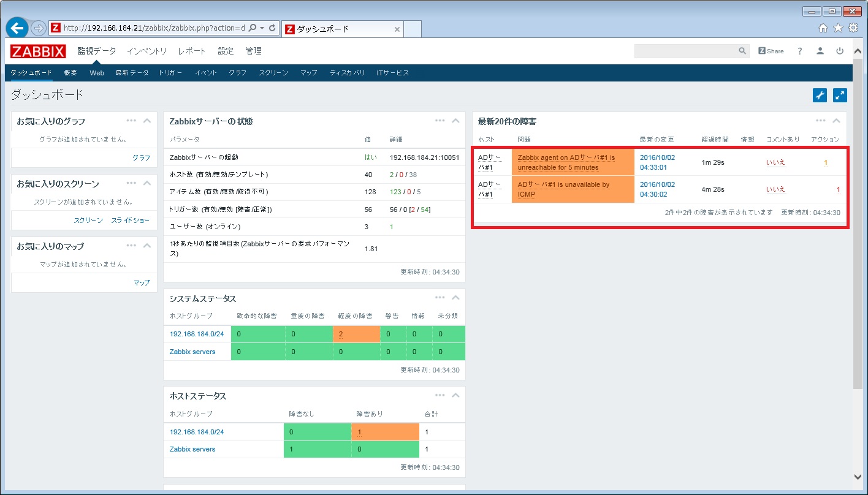Switch to the スクリーン submenu tab
The image size is (868, 495).
tap(273, 73)
